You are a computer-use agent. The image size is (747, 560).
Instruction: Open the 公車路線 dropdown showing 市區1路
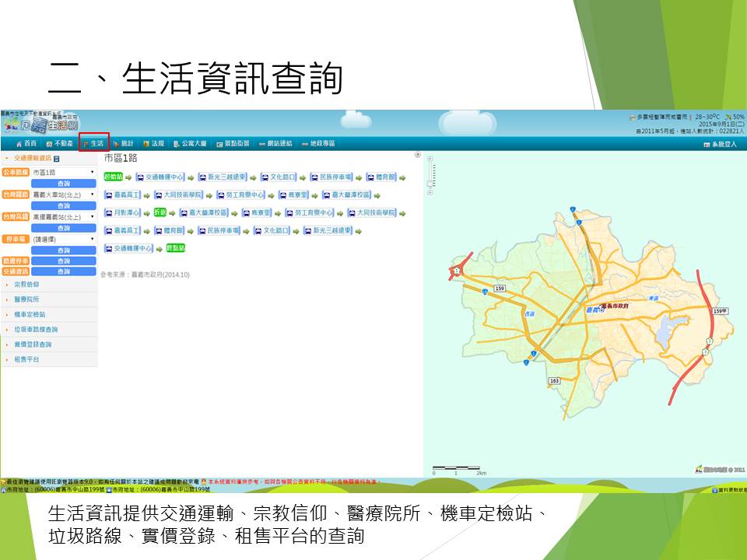(64, 173)
